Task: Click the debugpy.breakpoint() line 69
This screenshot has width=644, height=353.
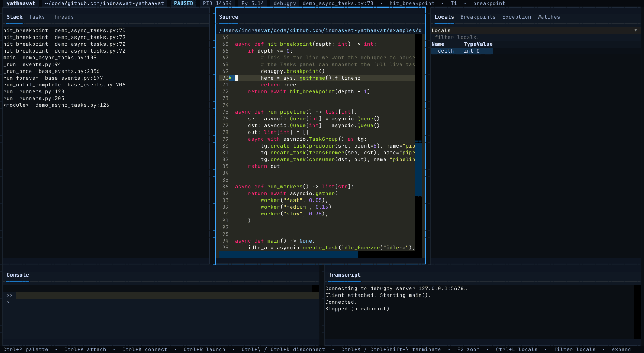Action: [x=293, y=71]
